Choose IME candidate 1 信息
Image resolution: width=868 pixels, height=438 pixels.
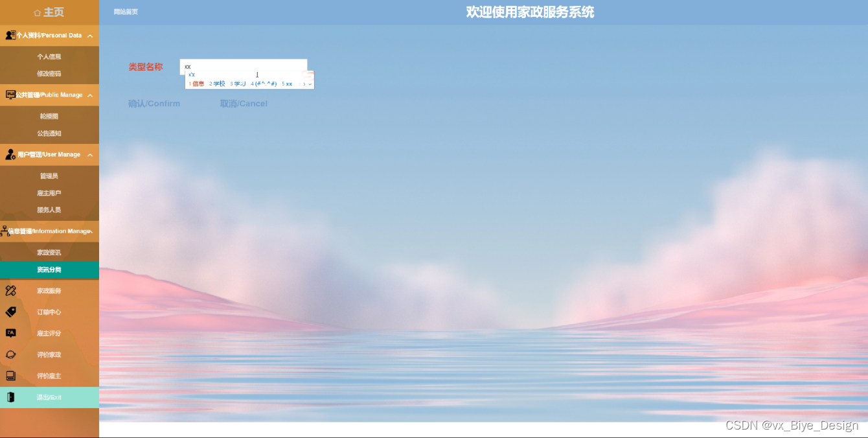196,84
